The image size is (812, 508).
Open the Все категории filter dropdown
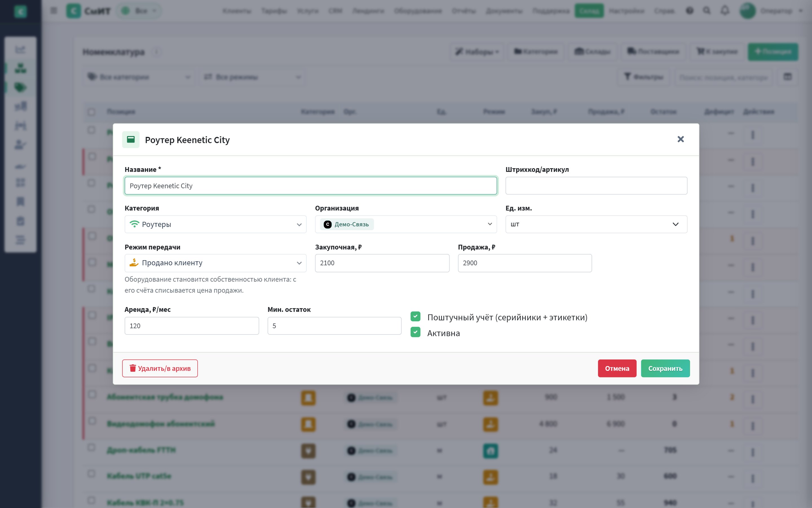(x=139, y=77)
